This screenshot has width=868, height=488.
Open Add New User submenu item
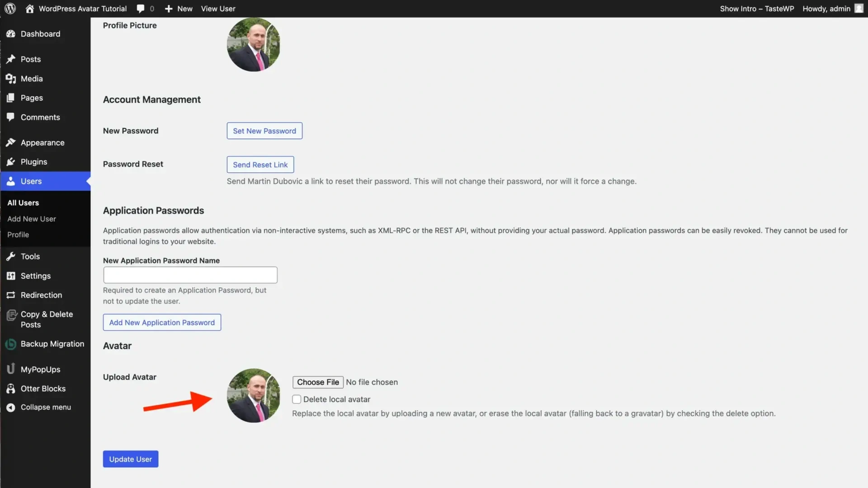pyautogui.click(x=32, y=219)
